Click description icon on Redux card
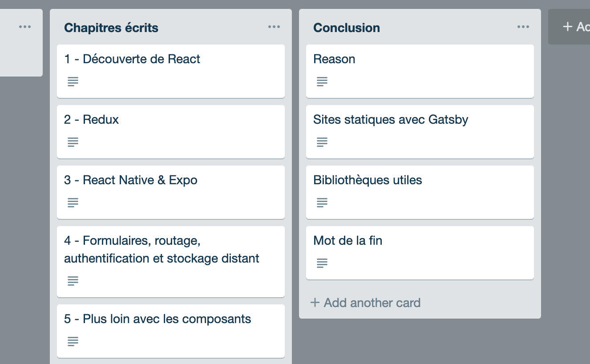 coord(73,142)
